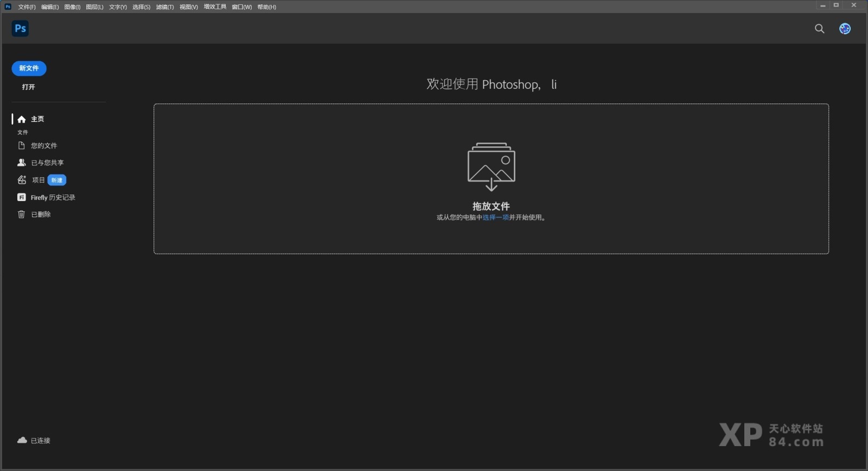
Task: Click the document icon beside 您的文件
Action: 22,145
